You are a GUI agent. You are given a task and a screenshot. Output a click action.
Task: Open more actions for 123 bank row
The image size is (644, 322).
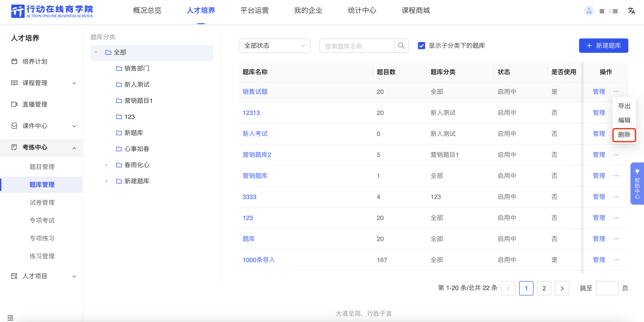coord(616,218)
